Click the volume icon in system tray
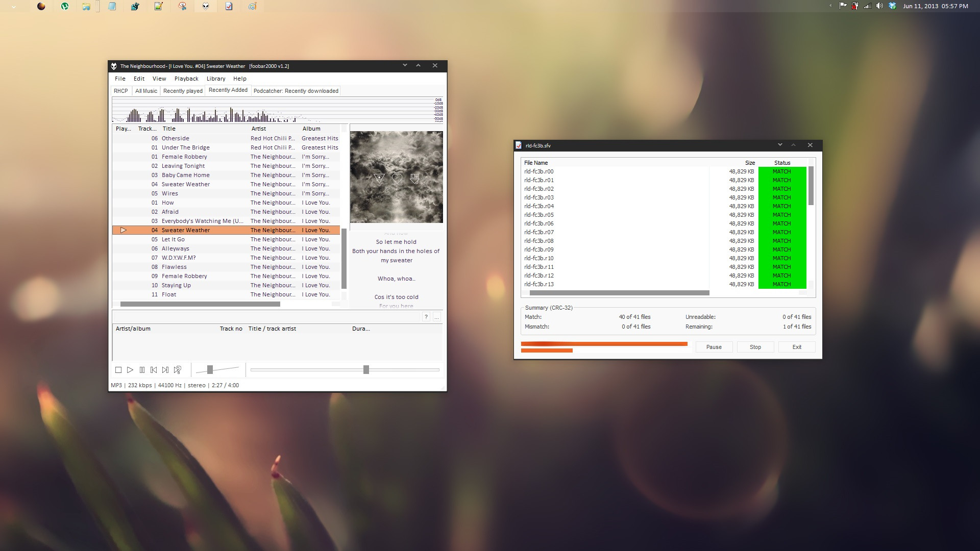The height and width of the screenshot is (551, 980). 879,6
